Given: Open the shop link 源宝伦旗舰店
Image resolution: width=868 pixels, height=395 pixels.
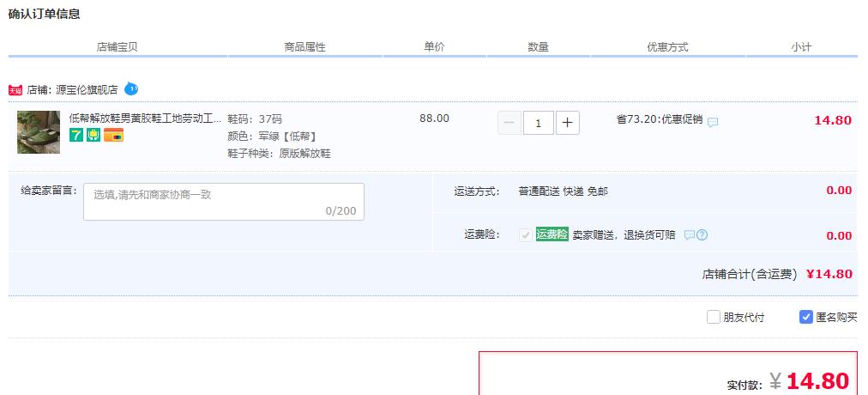Looking at the screenshot, I should (87, 90).
